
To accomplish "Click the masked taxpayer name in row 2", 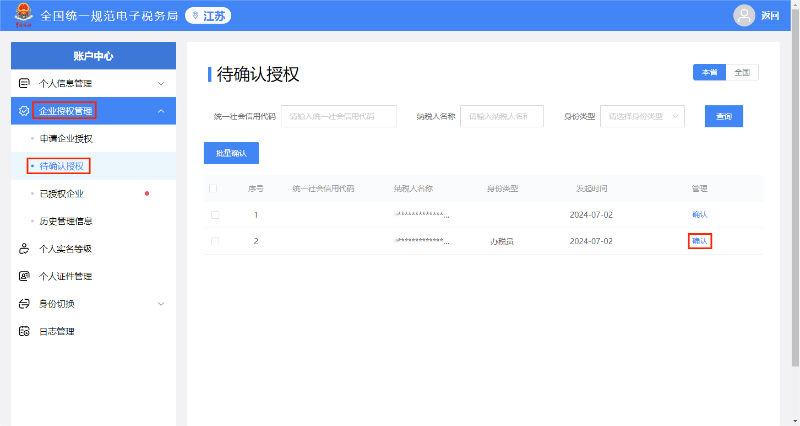I will tap(421, 241).
